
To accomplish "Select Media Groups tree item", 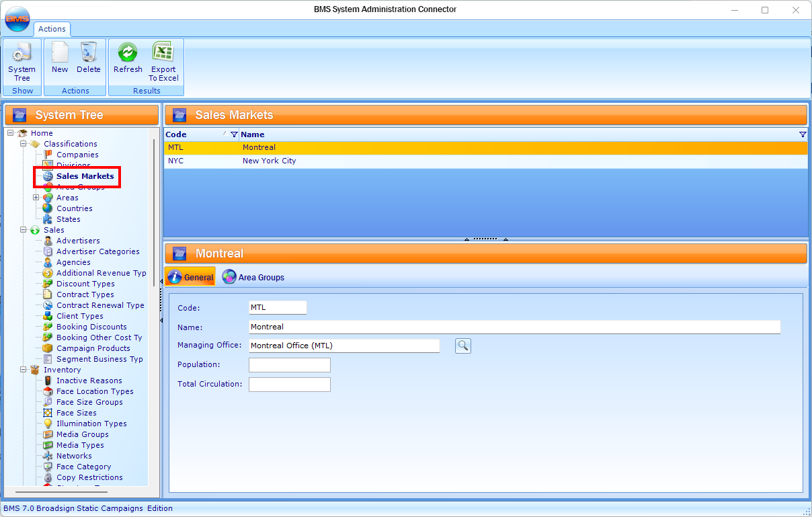I will click(83, 434).
